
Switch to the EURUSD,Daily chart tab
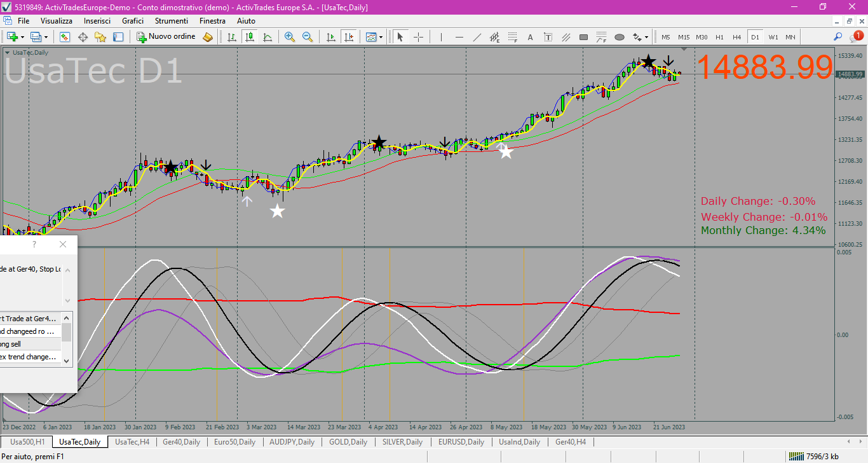pos(460,442)
